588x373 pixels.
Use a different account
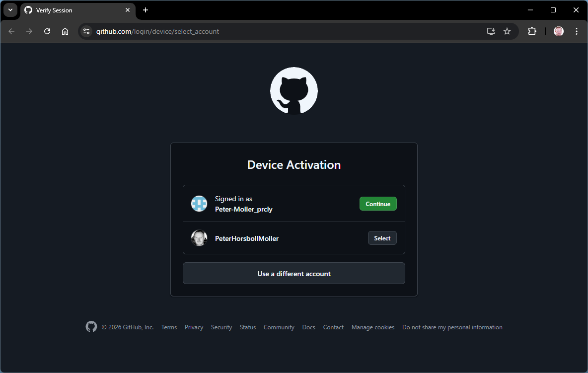pyautogui.click(x=294, y=274)
